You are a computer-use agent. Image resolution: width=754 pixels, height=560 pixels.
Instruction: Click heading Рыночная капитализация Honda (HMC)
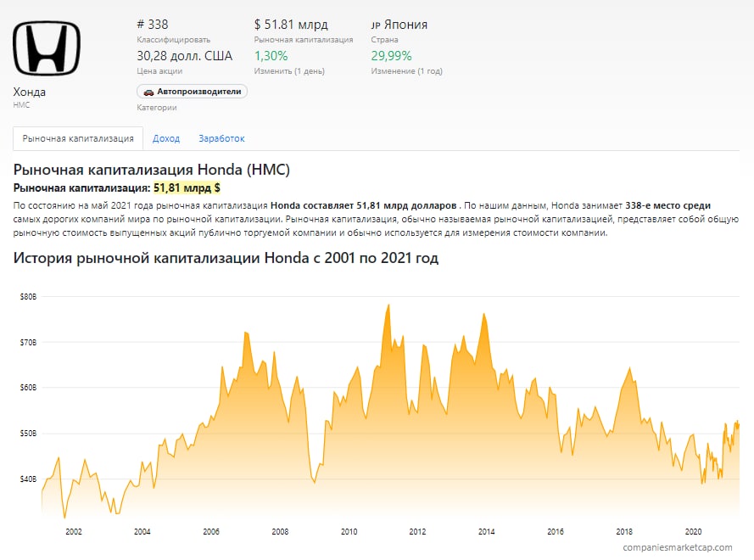[152, 170]
